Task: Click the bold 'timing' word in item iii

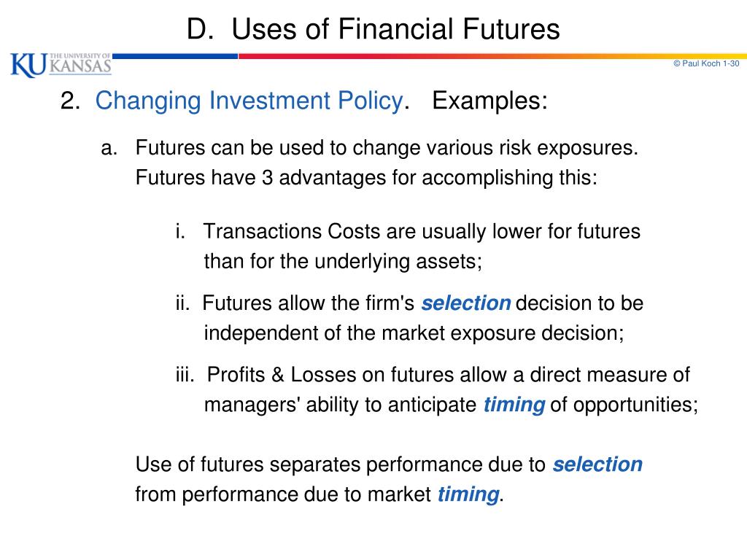Action: (514, 405)
